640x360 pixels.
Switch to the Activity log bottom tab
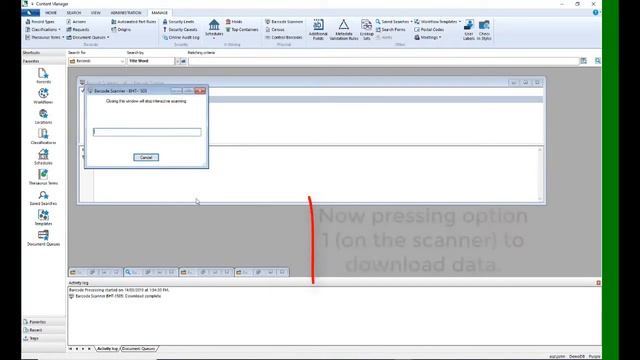coord(107,349)
